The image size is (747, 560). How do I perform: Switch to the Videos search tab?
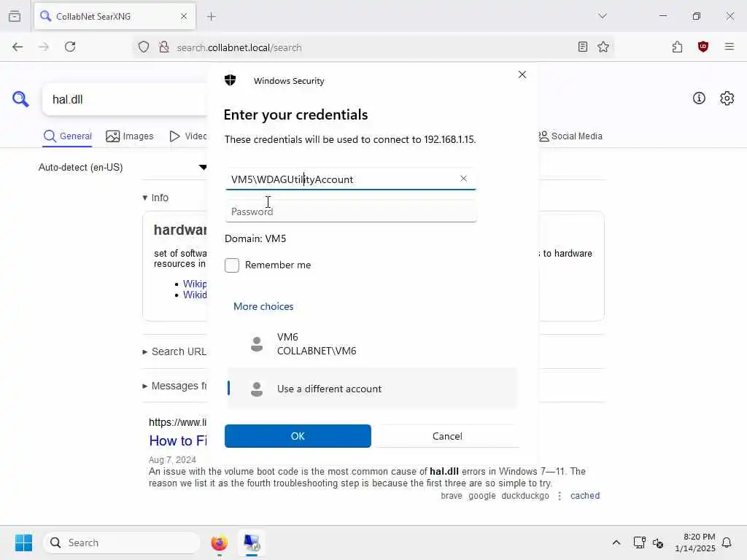tap(188, 136)
